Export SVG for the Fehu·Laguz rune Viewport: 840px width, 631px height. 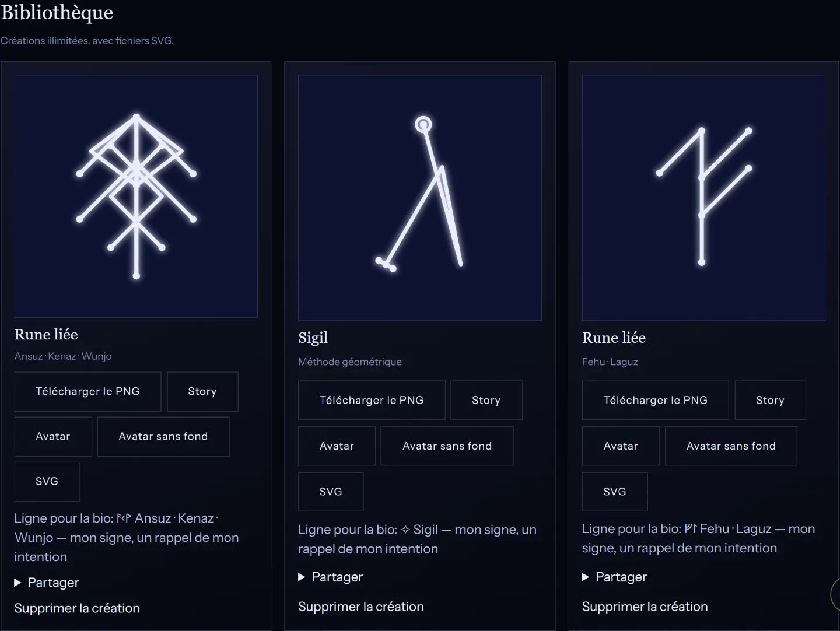pos(615,491)
